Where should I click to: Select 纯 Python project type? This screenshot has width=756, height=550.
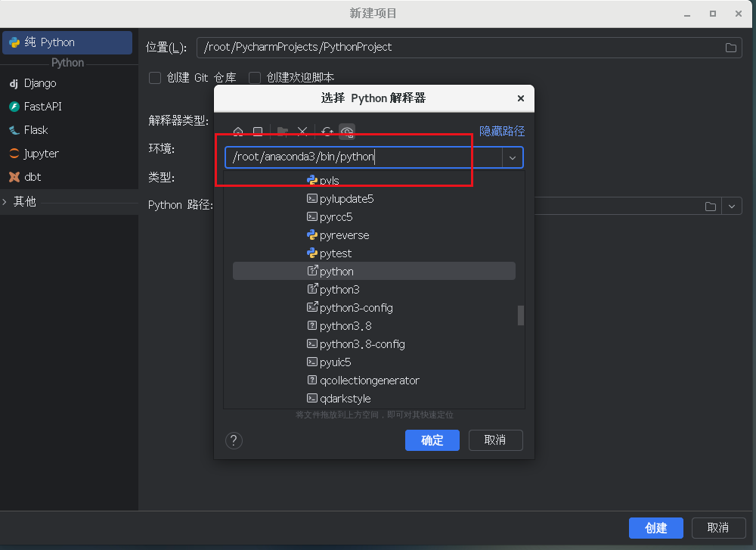click(x=67, y=42)
